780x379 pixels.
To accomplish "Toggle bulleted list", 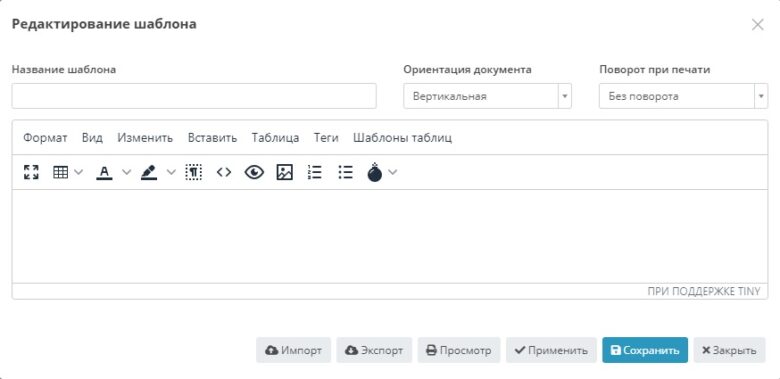I will tap(345, 172).
